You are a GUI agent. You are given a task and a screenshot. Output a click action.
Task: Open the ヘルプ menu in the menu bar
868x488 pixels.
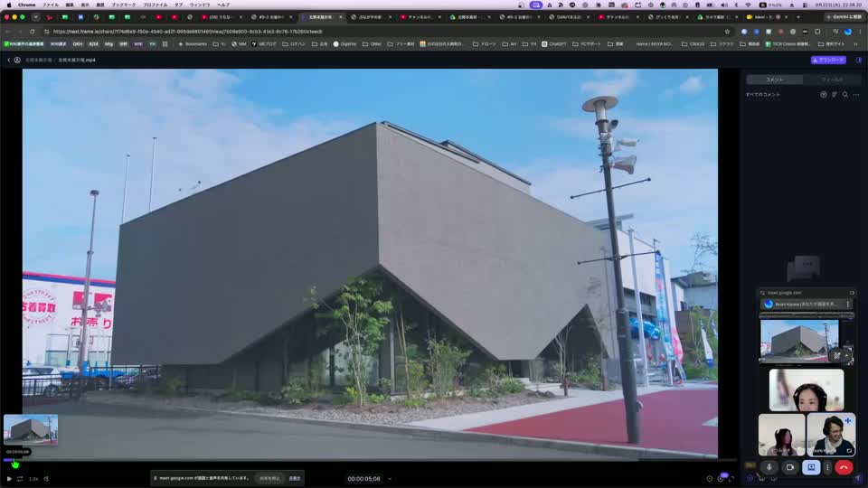(223, 5)
